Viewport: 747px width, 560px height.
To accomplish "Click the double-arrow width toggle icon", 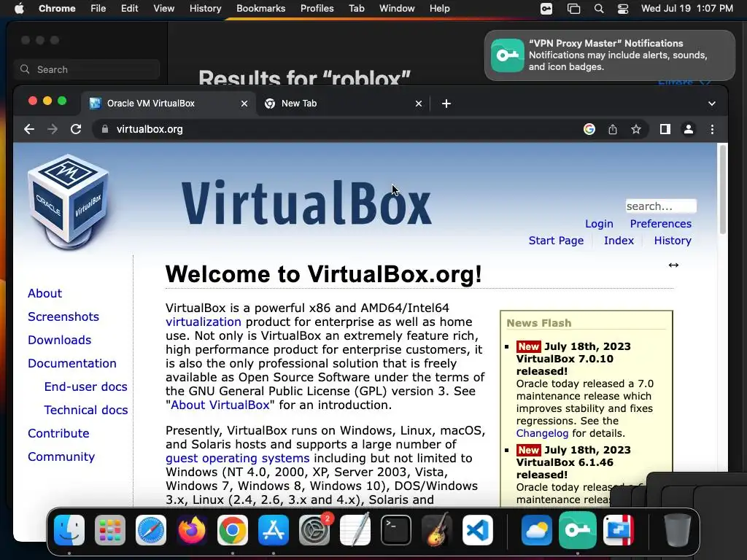I will pyautogui.click(x=673, y=265).
